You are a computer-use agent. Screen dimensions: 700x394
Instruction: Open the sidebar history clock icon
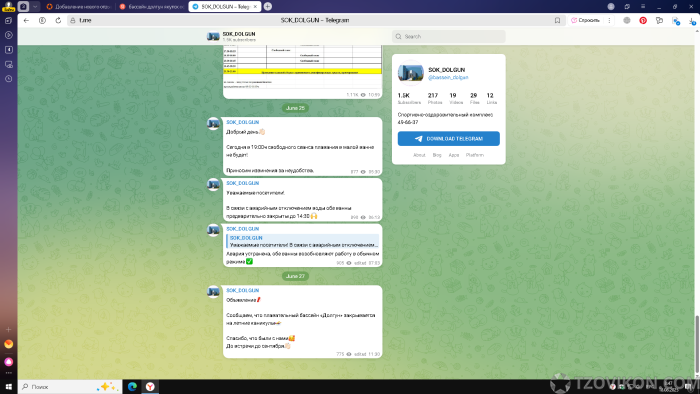tap(8, 79)
